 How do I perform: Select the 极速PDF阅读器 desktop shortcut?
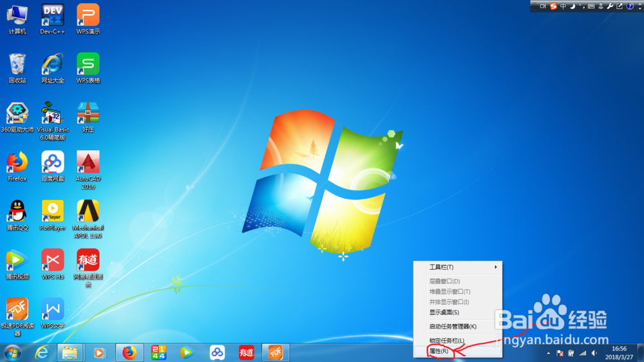[17, 317]
